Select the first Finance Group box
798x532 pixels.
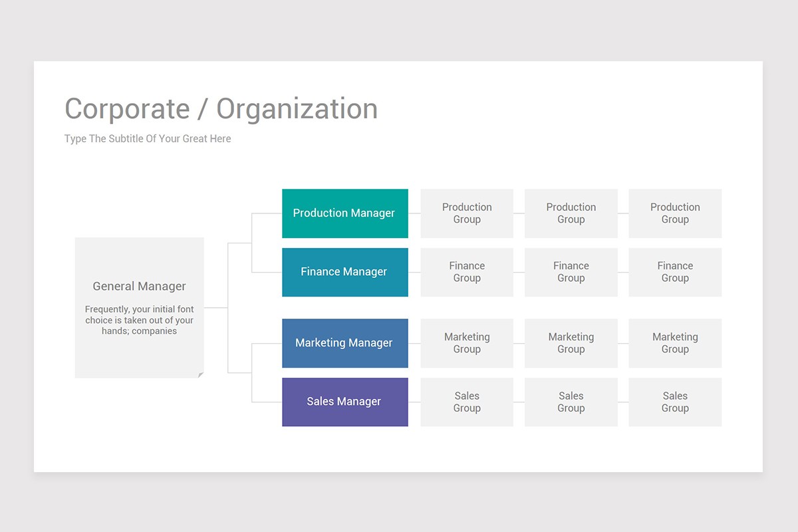pos(466,272)
